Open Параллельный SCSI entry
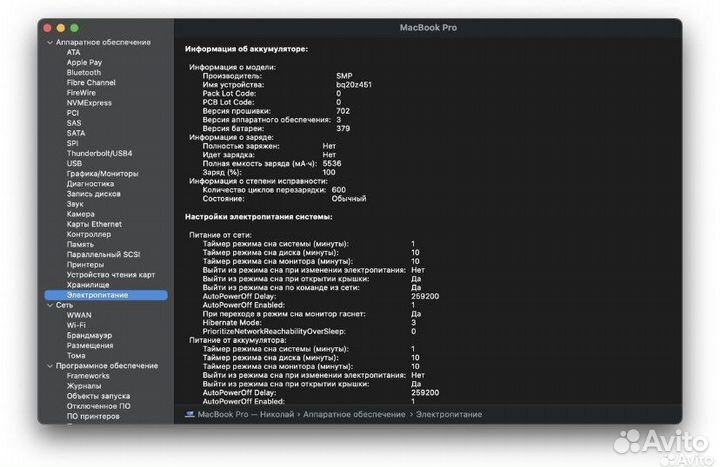 tap(103, 254)
